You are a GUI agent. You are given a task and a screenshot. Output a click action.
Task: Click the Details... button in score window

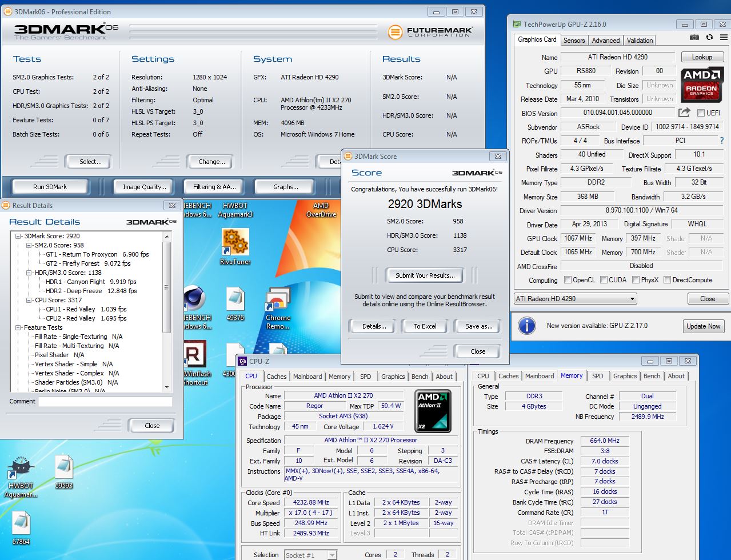pos(374,326)
